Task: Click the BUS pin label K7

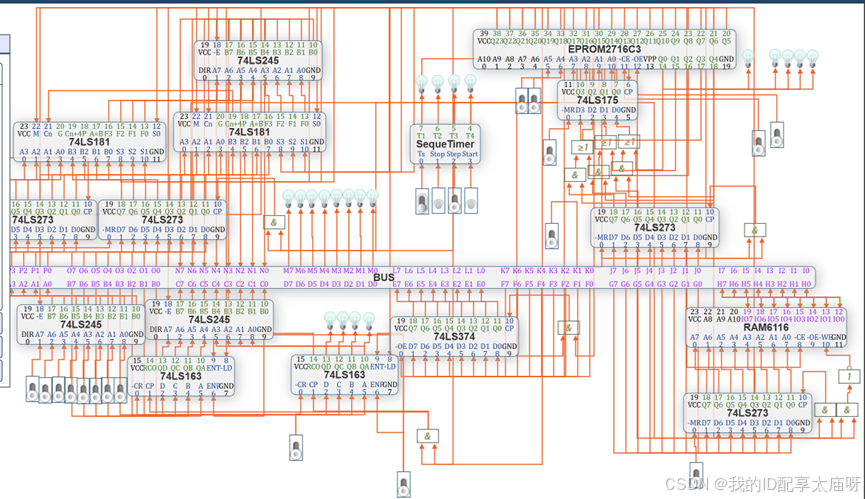Action: click(505, 271)
